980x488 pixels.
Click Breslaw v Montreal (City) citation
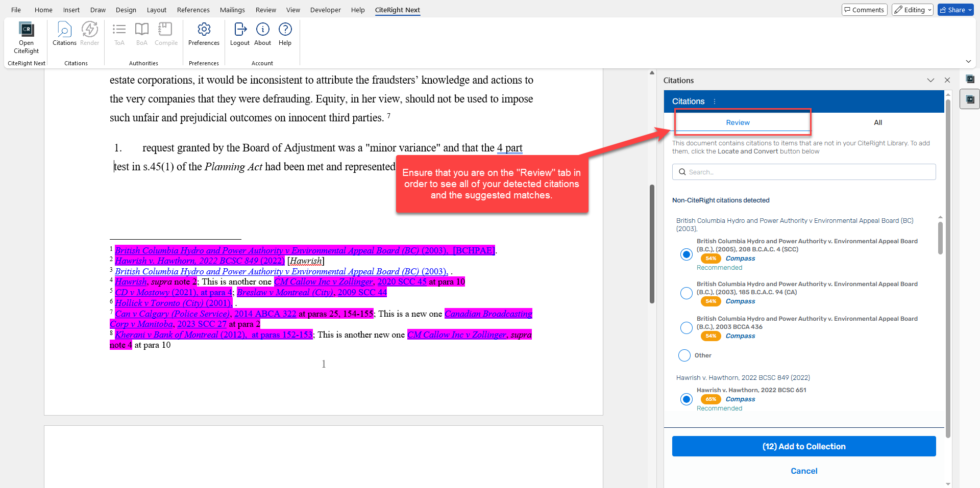tap(312, 293)
